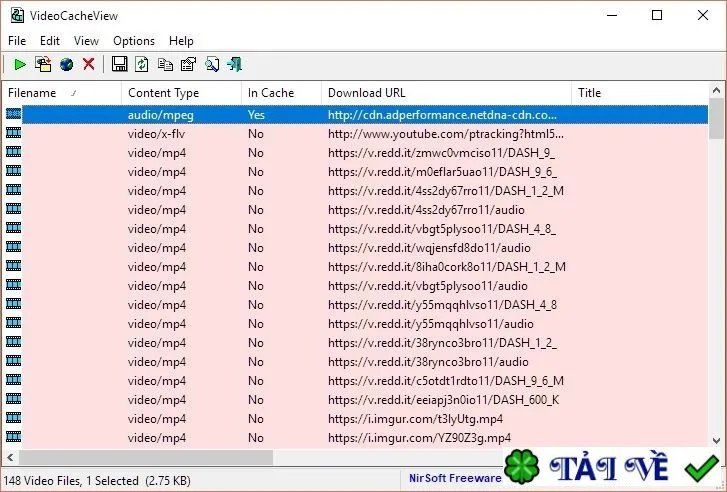Click the red X delete icon
Image resolution: width=727 pixels, height=492 pixels.
[x=89, y=64]
